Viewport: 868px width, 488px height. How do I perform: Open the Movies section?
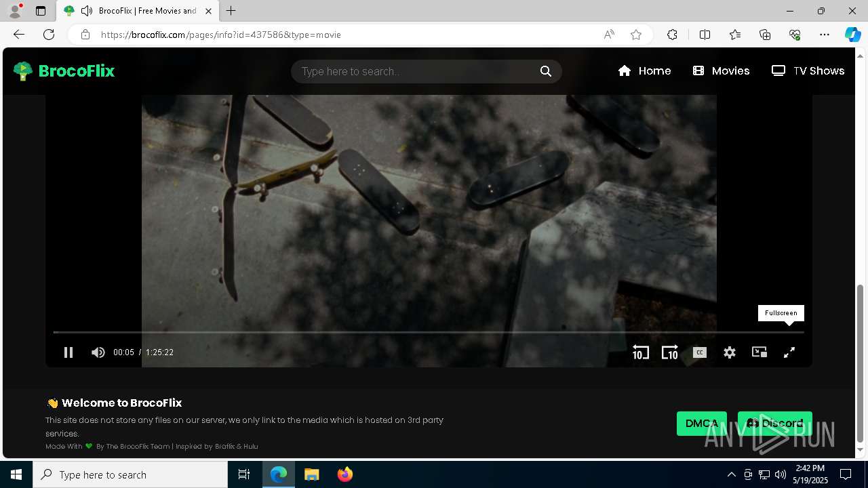pos(721,71)
